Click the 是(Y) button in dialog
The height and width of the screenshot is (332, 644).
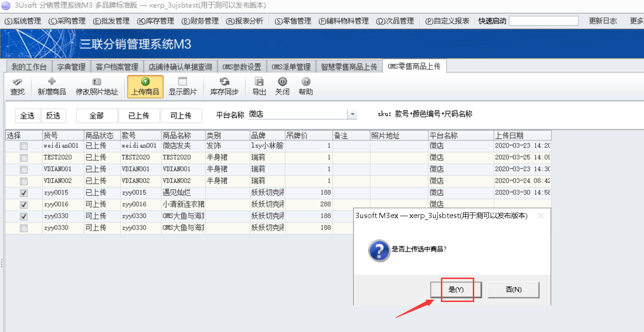coord(456,289)
